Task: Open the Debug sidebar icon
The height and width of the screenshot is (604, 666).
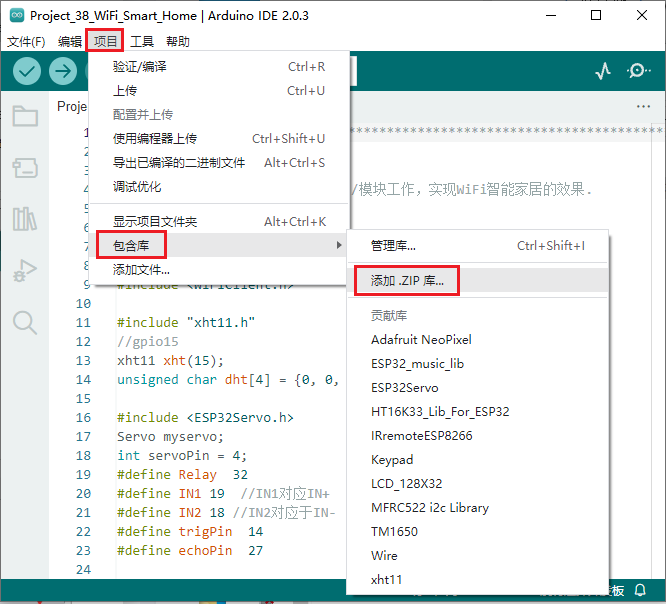Action: (x=25, y=270)
